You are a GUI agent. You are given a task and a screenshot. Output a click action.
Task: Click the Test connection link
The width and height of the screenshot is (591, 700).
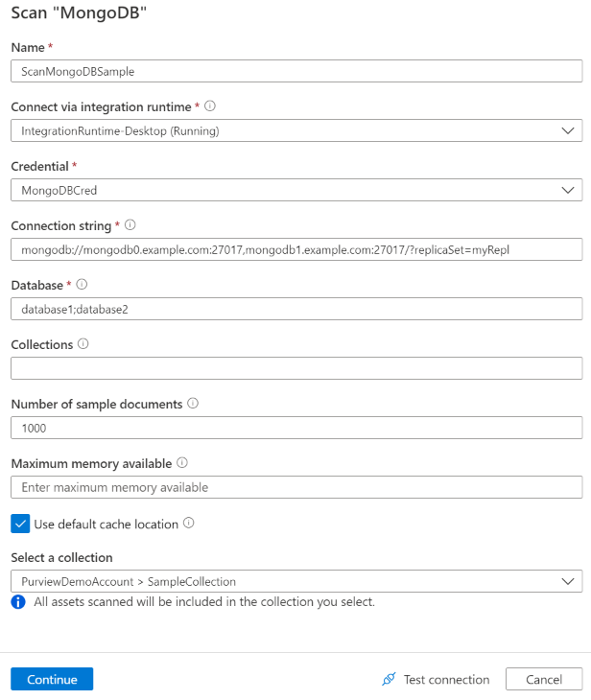[446, 680]
